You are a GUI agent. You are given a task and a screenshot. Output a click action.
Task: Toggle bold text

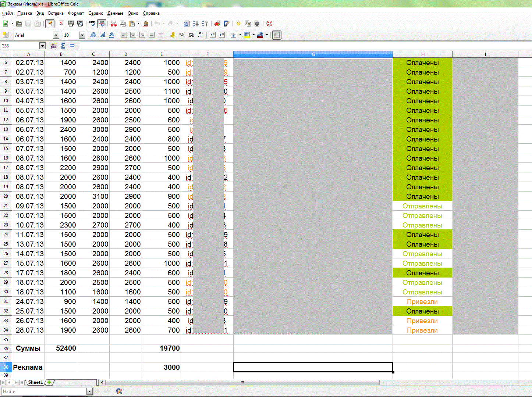[x=93, y=35]
